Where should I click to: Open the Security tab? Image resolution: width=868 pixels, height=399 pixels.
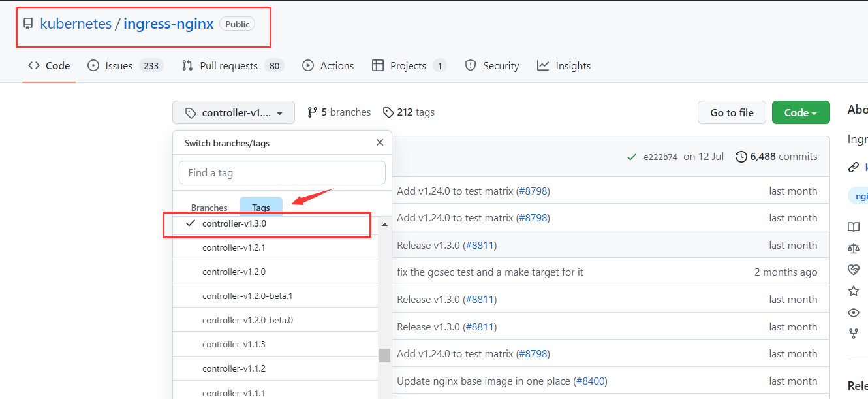point(492,65)
